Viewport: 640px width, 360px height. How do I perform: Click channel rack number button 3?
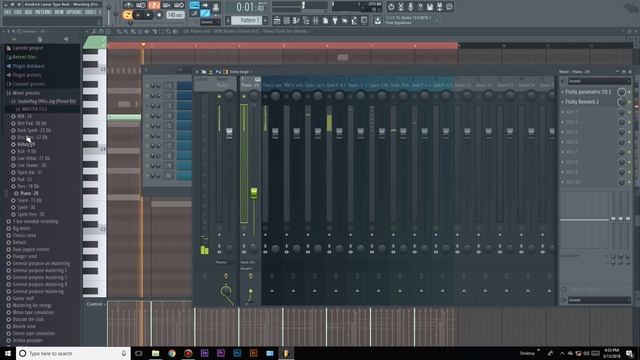(169, 106)
